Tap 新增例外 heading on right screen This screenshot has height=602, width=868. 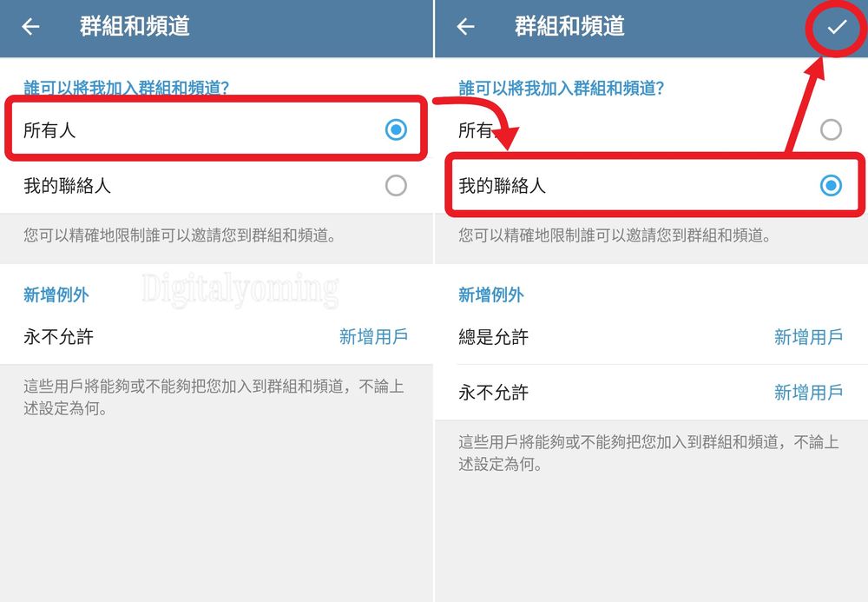pos(491,294)
